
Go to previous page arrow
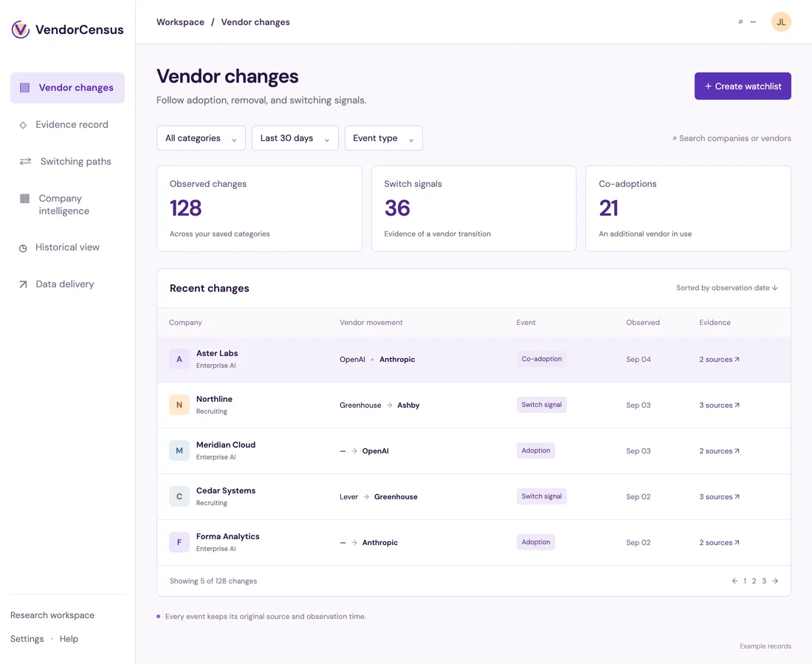pos(734,581)
